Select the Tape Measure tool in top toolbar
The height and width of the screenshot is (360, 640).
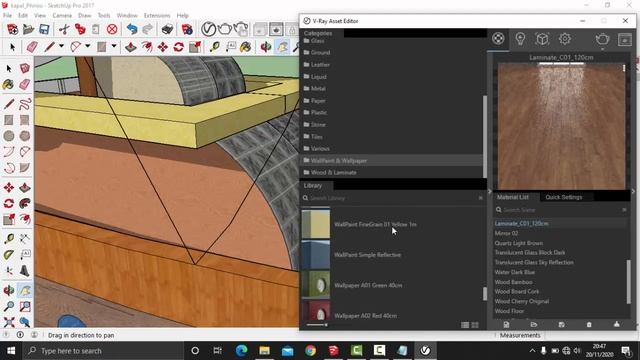(214, 47)
